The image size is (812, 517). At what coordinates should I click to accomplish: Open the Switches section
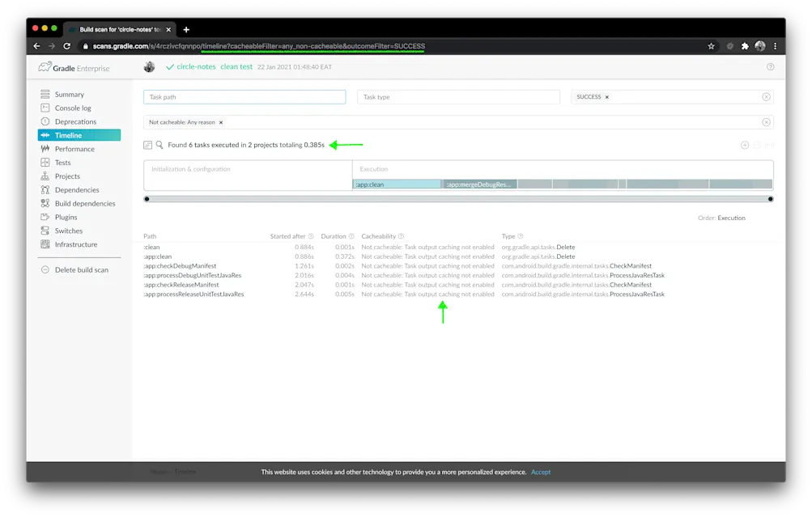tap(69, 231)
